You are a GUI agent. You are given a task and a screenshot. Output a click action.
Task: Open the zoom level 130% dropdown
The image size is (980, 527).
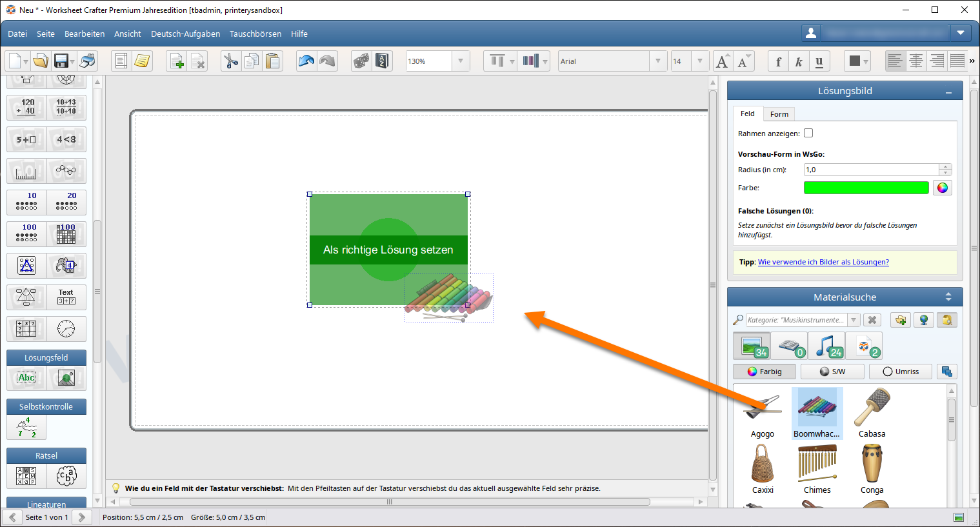click(460, 61)
